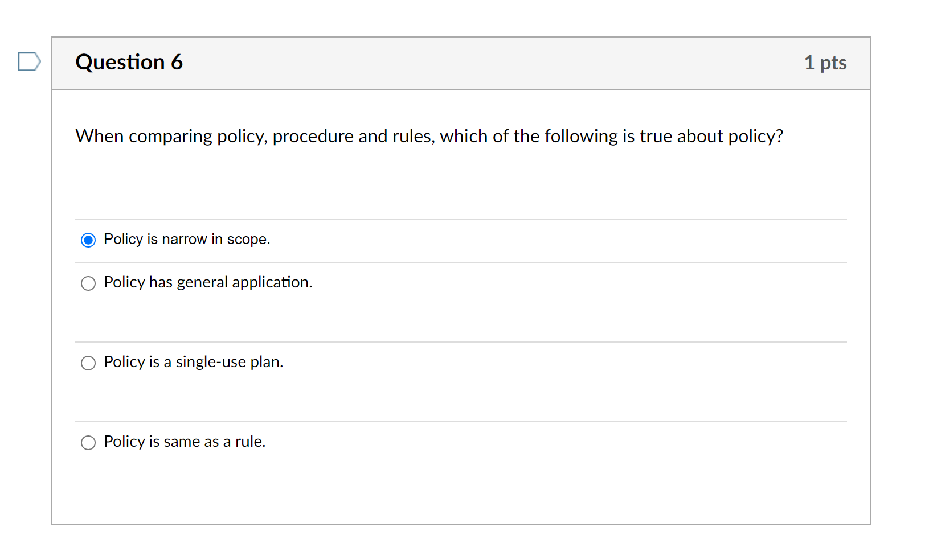Click the 'Question 6' header label
The width and height of the screenshot is (933, 560).
point(129,62)
